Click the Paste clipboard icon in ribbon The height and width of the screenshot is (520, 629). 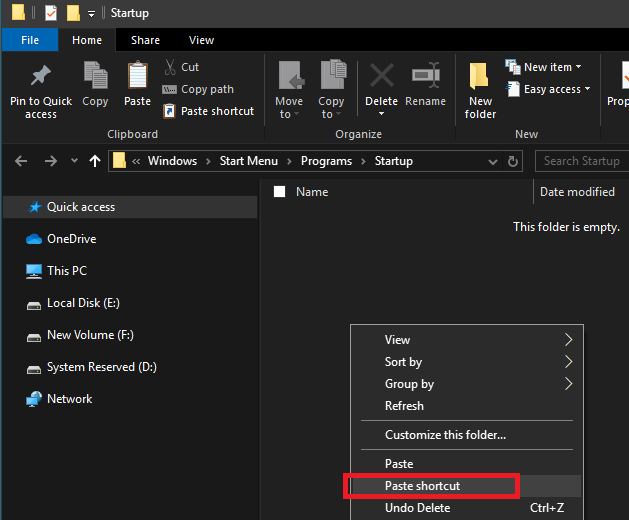(137, 78)
